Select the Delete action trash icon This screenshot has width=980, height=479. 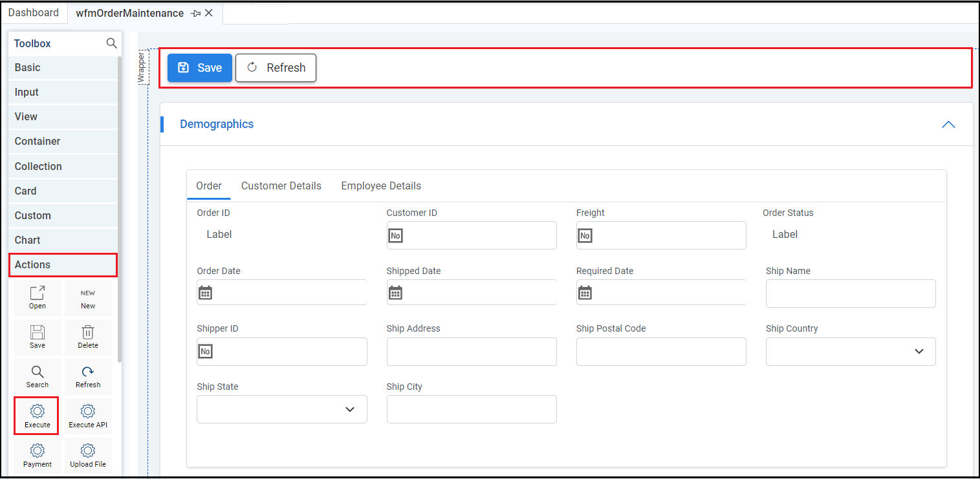(88, 336)
